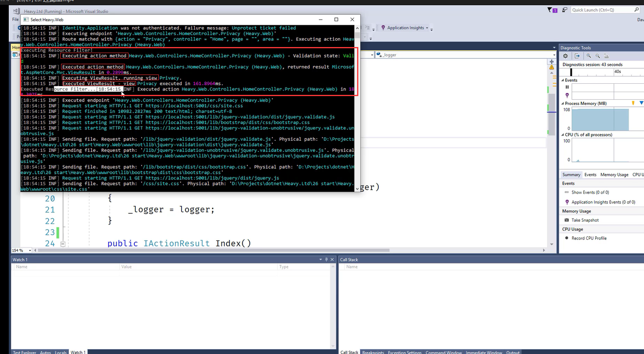
Task: Click the warning triangle in editor margin
Action: point(551,67)
